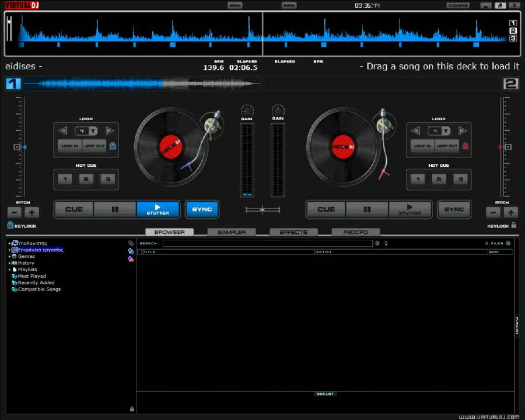This screenshot has width=525, height=420.
Task: Lower pitch with minus button on deck 1
Action: [14, 212]
